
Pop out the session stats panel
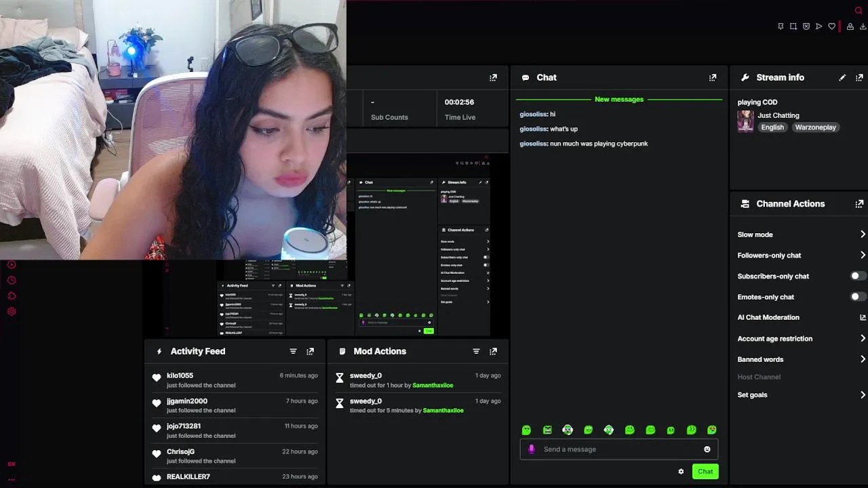[x=493, y=78]
